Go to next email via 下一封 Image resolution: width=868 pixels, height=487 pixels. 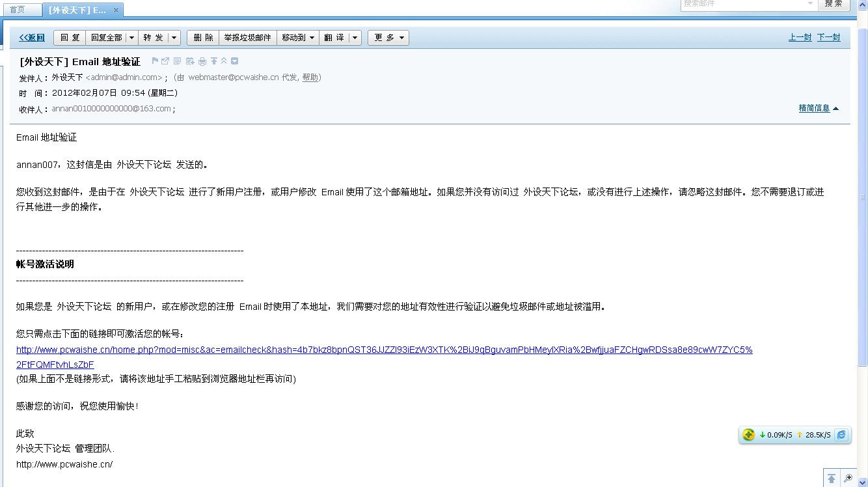click(828, 38)
